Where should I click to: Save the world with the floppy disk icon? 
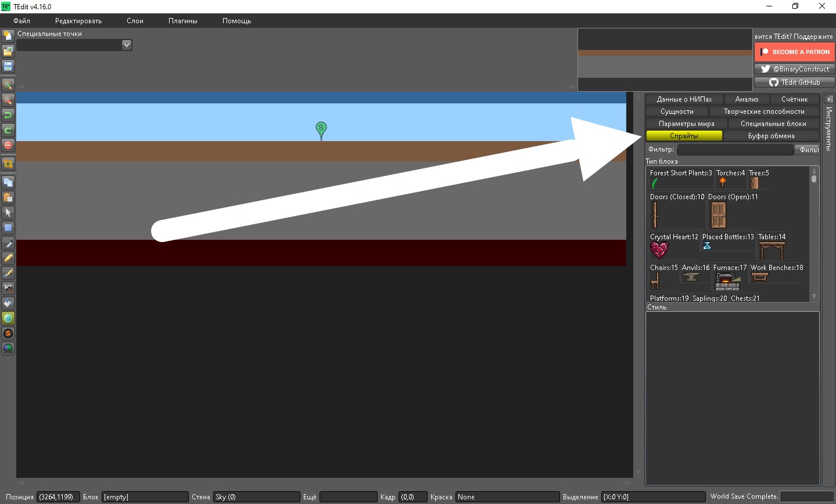pyautogui.click(x=8, y=66)
